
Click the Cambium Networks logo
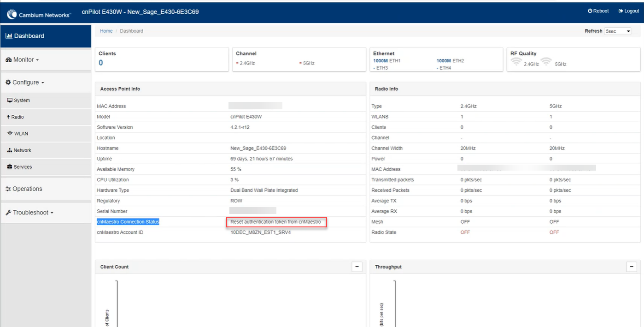coord(39,15)
